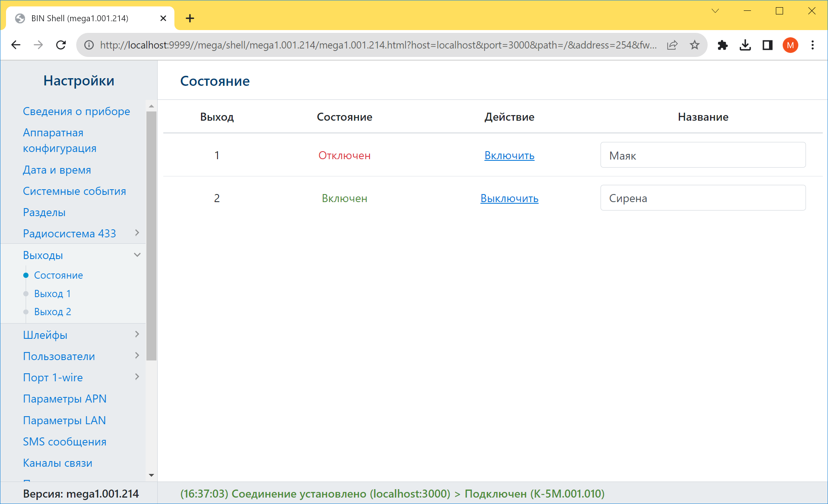This screenshot has width=828, height=504.
Task: Open the Выход 1 submenu item
Action: [x=53, y=293]
